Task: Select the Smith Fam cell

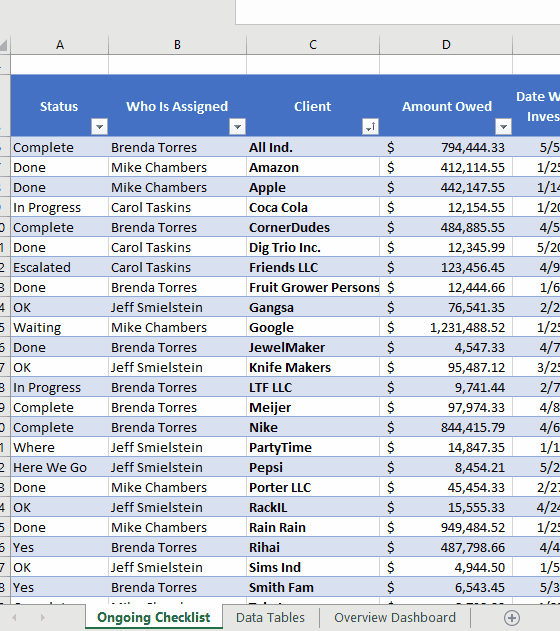Action: pyautogui.click(x=313, y=587)
